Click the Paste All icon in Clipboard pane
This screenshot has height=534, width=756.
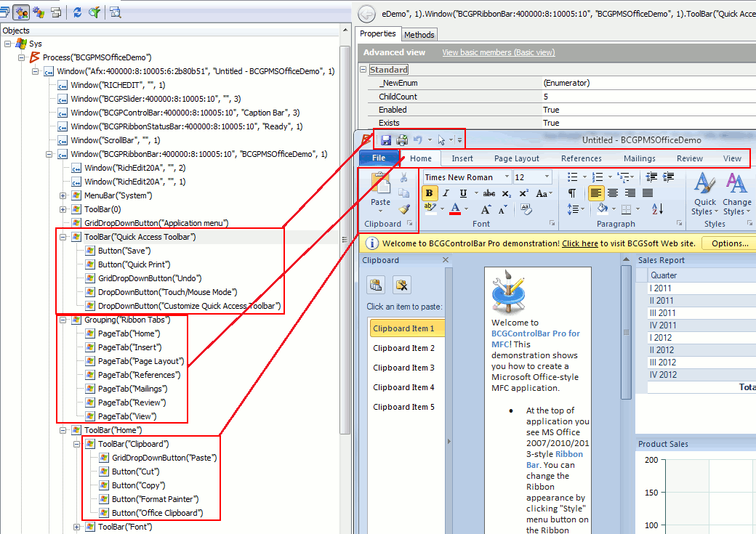pos(376,285)
